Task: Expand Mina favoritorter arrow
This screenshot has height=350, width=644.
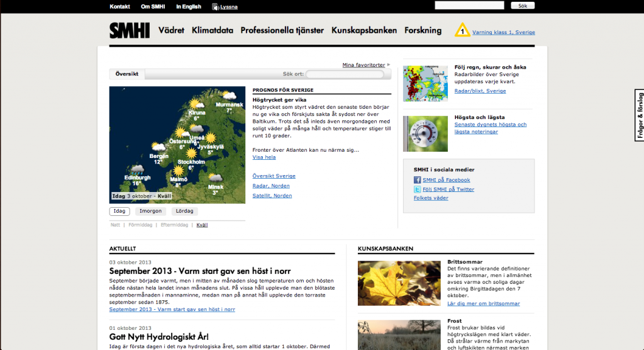Action: pyautogui.click(x=389, y=65)
